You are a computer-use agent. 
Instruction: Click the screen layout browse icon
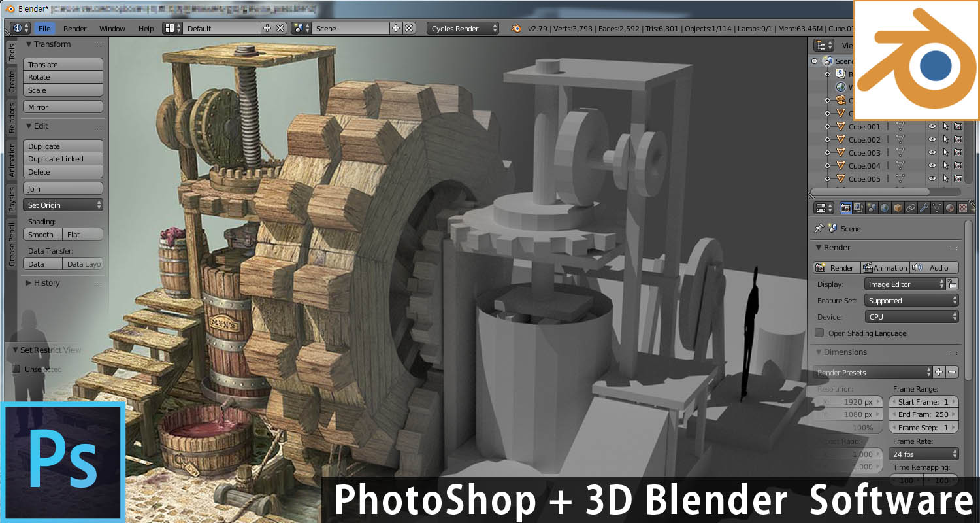(x=172, y=29)
